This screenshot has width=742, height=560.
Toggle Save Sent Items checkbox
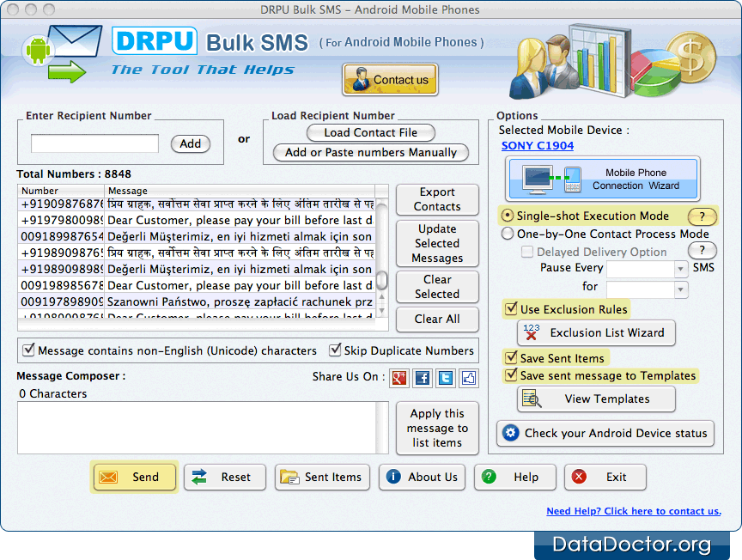point(511,357)
